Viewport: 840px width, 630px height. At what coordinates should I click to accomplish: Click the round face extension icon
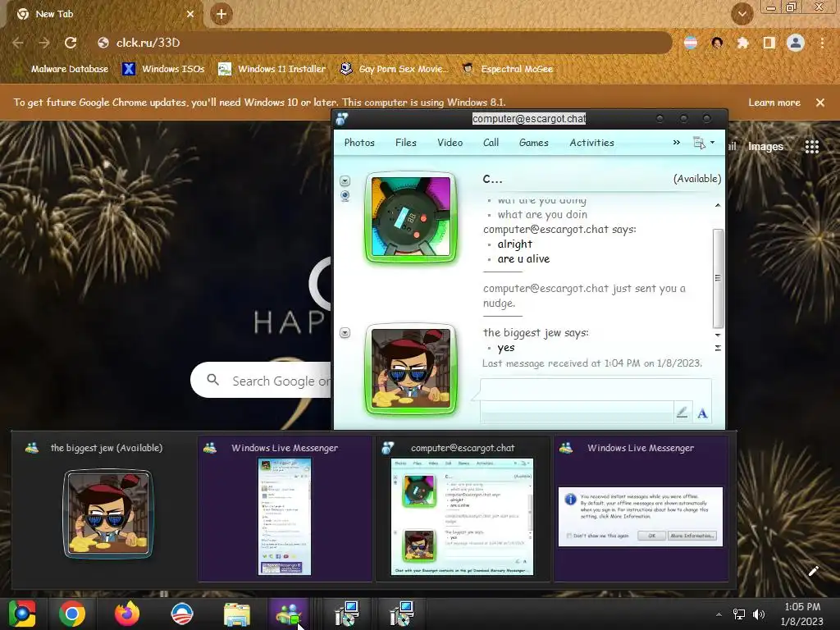click(x=717, y=43)
